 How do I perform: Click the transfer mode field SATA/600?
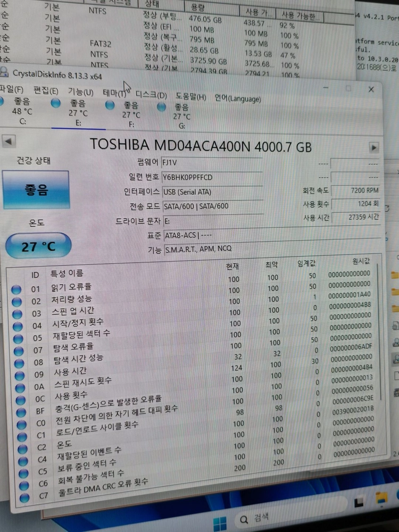(213, 206)
